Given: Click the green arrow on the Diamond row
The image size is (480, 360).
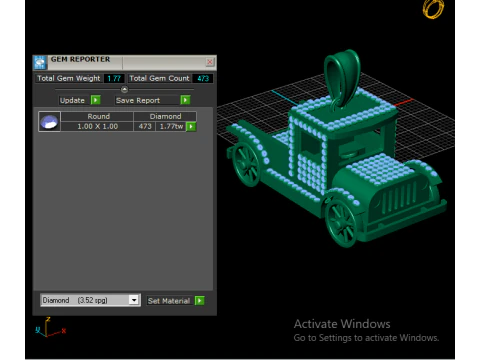Looking at the screenshot, I should (x=191, y=126).
